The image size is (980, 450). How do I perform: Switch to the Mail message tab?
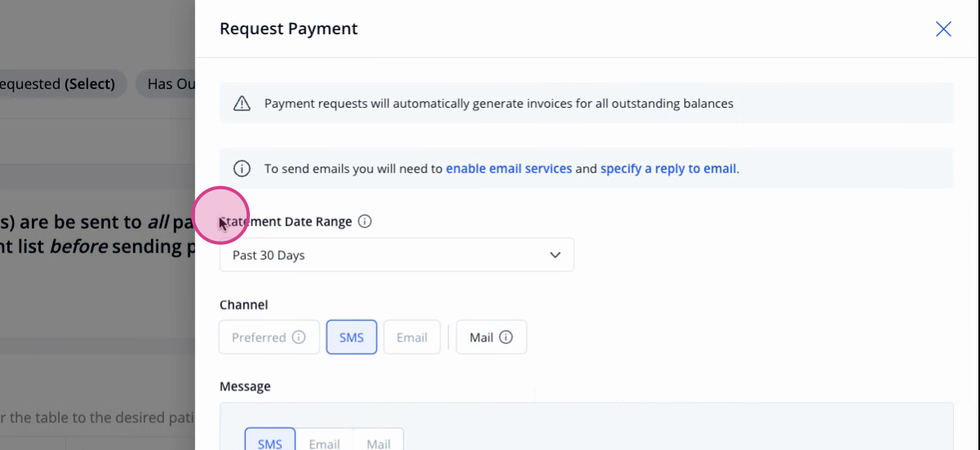coord(378,443)
